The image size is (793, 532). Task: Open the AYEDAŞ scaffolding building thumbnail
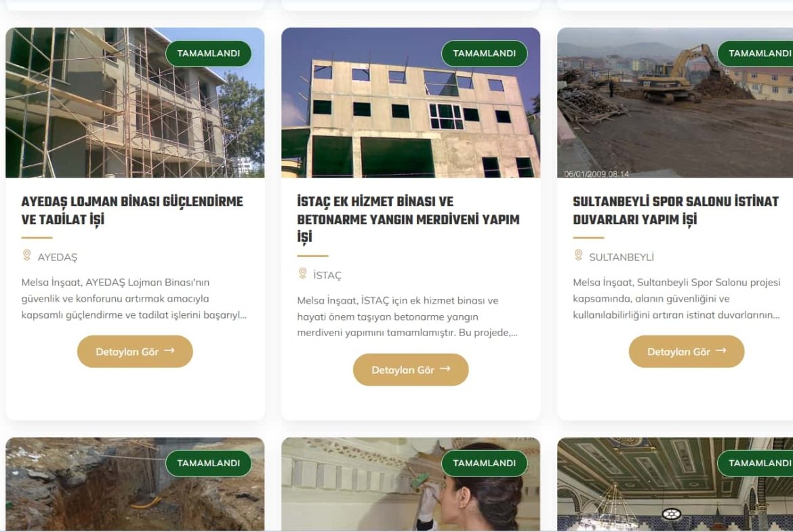pyautogui.click(x=135, y=102)
